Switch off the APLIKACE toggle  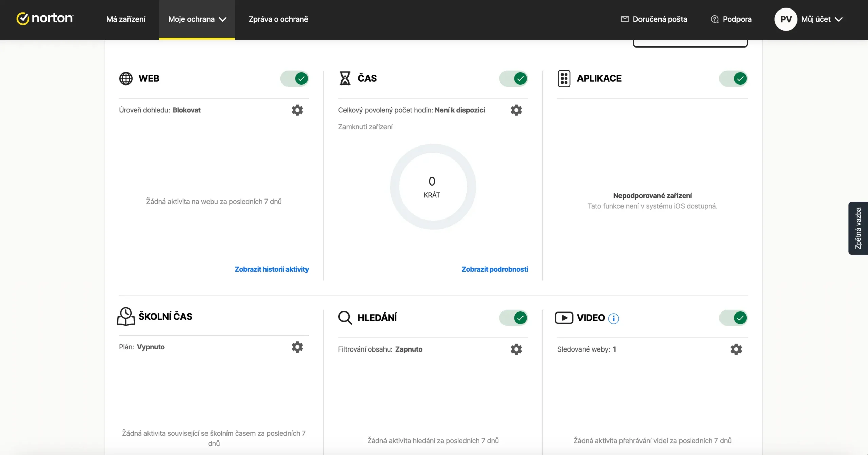tap(733, 79)
